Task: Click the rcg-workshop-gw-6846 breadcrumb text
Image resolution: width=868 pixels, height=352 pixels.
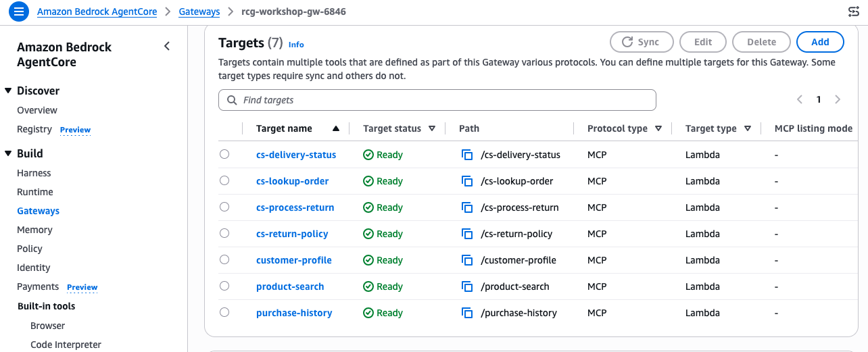Action: click(x=293, y=11)
